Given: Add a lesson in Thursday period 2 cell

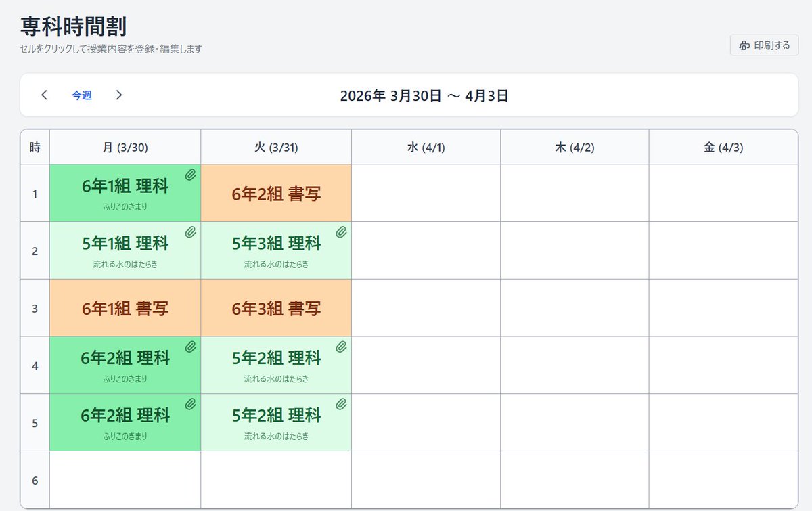Looking at the screenshot, I should [x=574, y=250].
